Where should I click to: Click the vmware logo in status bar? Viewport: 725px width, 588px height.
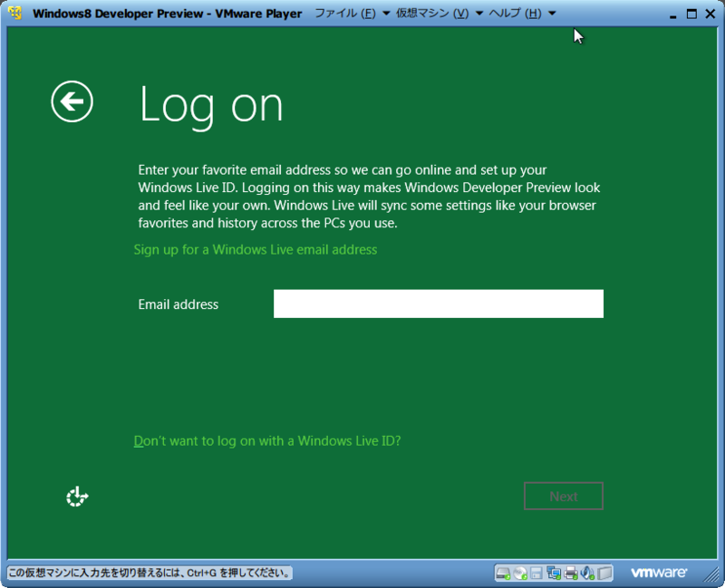pos(659,573)
